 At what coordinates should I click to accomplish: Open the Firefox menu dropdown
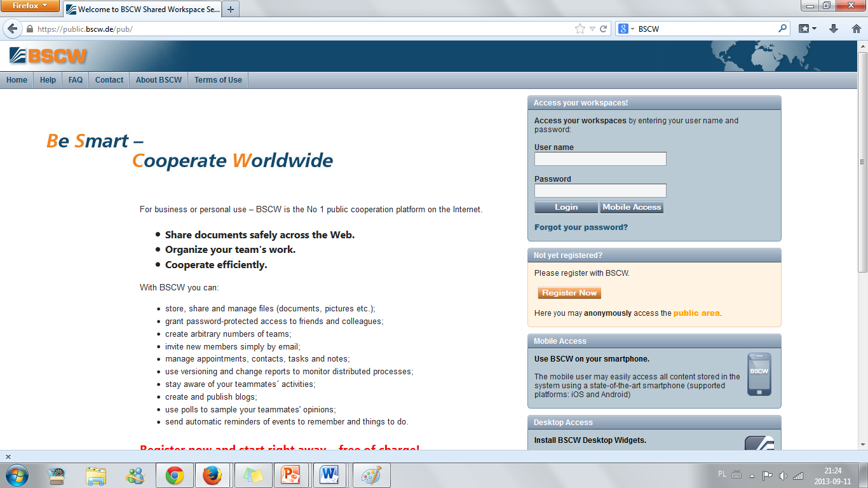pos(30,6)
